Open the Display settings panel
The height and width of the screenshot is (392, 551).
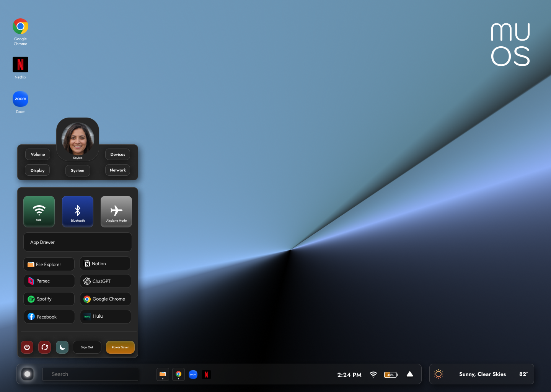[37, 170]
